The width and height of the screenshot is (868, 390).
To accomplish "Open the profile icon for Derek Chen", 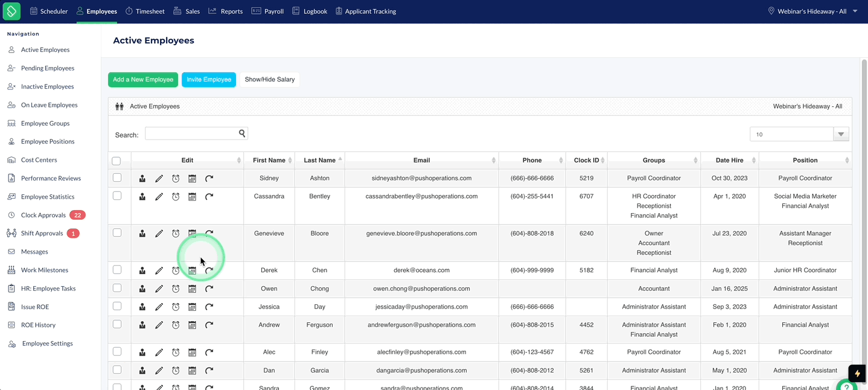I will tap(142, 271).
